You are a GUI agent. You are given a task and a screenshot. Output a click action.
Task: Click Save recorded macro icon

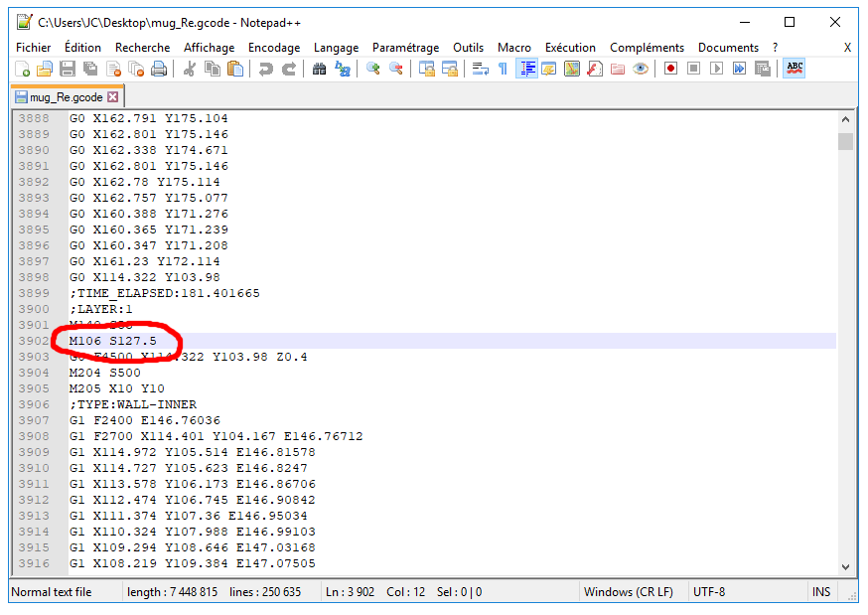point(763,69)
